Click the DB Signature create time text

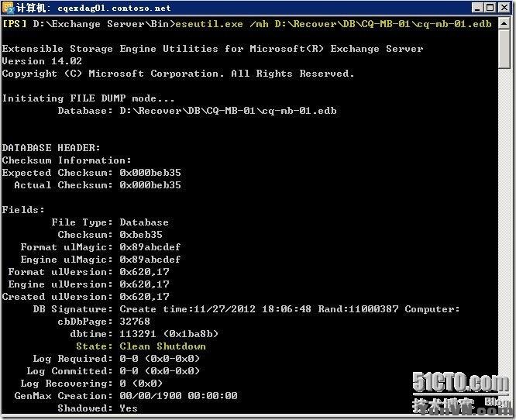(x=215, y=309)
